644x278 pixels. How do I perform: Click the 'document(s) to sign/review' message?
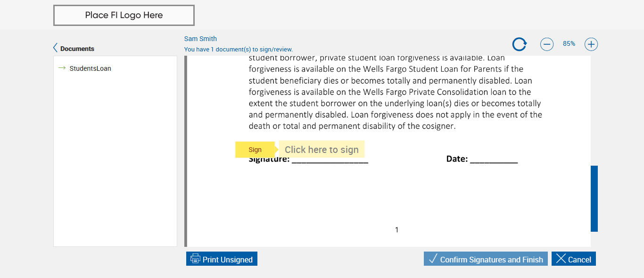pos(238,49)
